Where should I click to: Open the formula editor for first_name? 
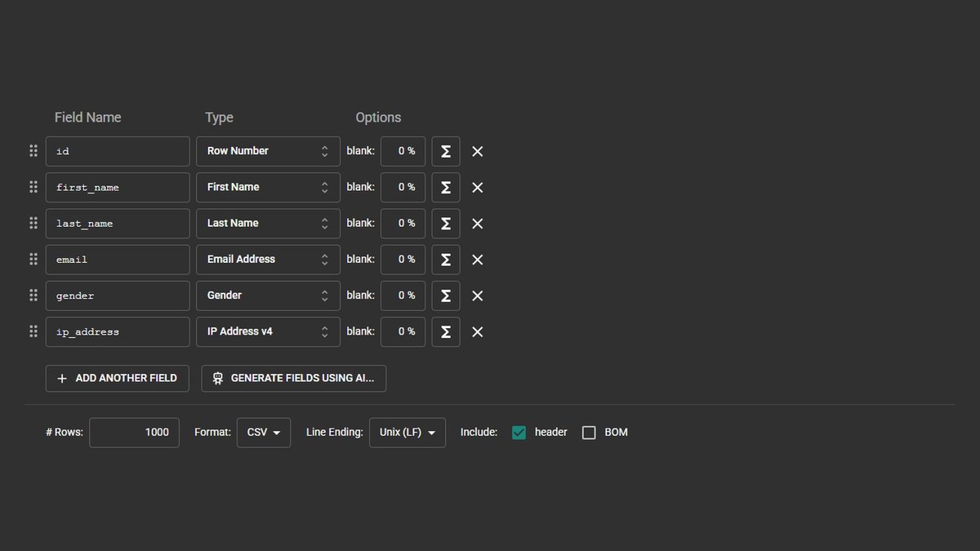point(446,187)
